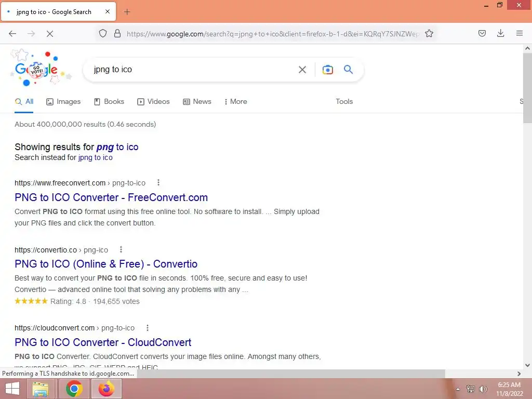532x399 pixels.
Task: Switch to Firefox in the taskbar
Action: 107,389
